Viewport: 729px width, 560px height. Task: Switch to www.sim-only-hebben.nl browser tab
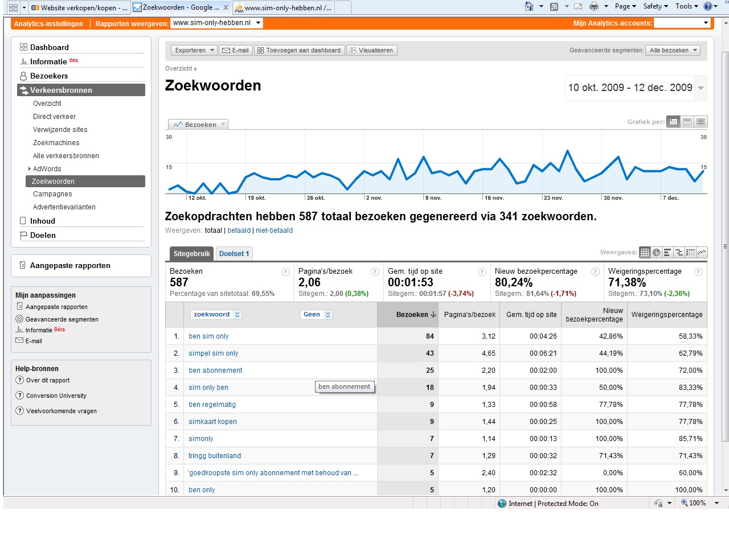[x=284, y=8]
